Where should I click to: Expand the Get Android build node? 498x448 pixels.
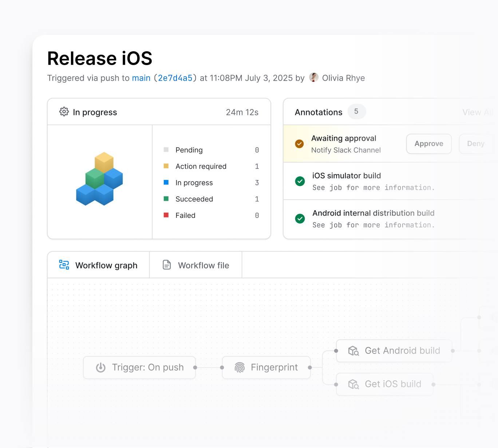coord(394,351)
